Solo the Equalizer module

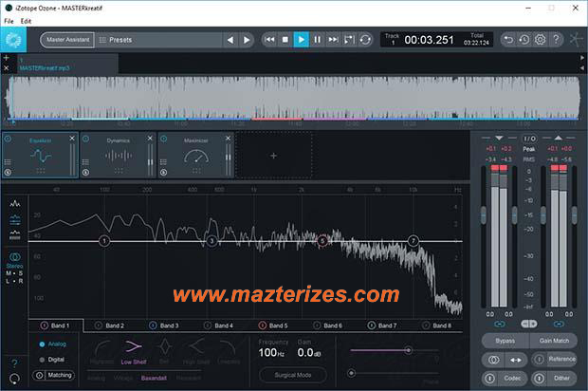pyautogui.click(x=8, y=172)
